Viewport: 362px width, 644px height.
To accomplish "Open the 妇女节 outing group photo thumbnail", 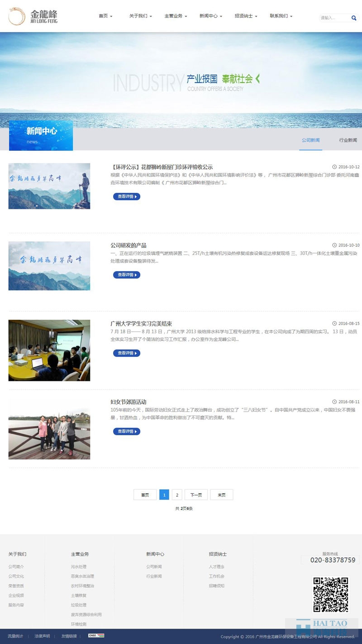I will coord(49,429).
